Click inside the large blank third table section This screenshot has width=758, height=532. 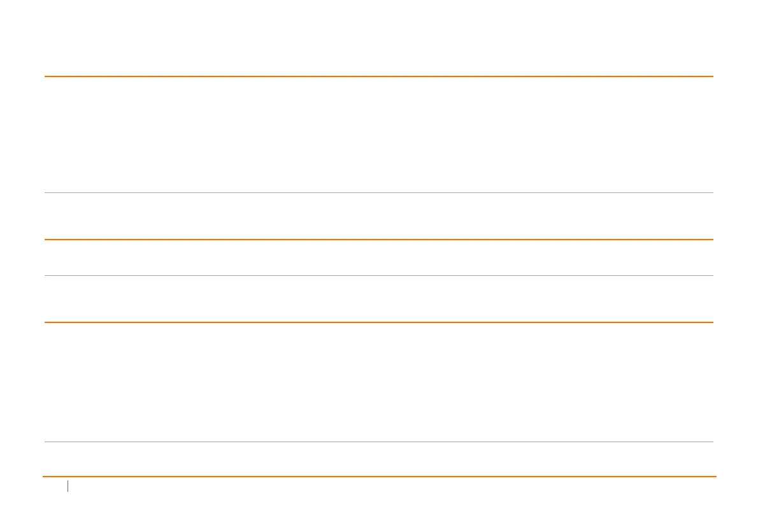click(x=378, y=382)
